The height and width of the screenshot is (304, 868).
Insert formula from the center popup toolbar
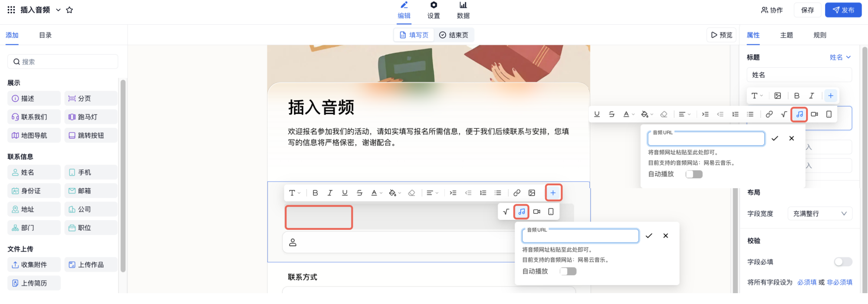[x=506, y=212]
